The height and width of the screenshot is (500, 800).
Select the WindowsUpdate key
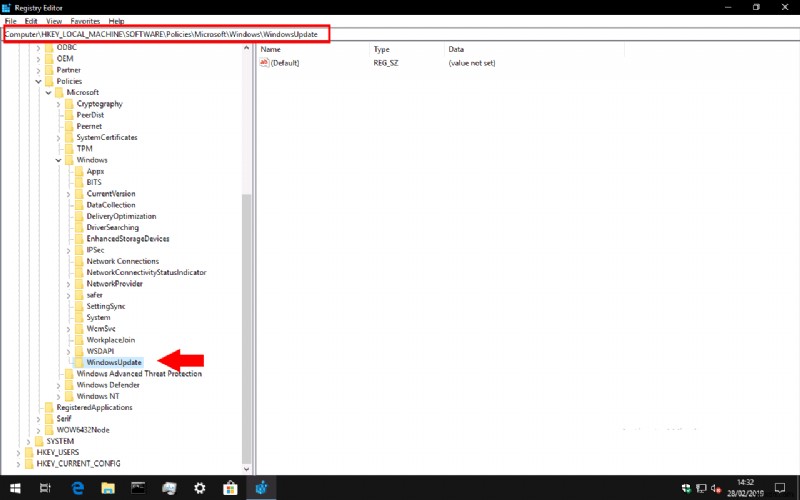(x=114, y=362)
